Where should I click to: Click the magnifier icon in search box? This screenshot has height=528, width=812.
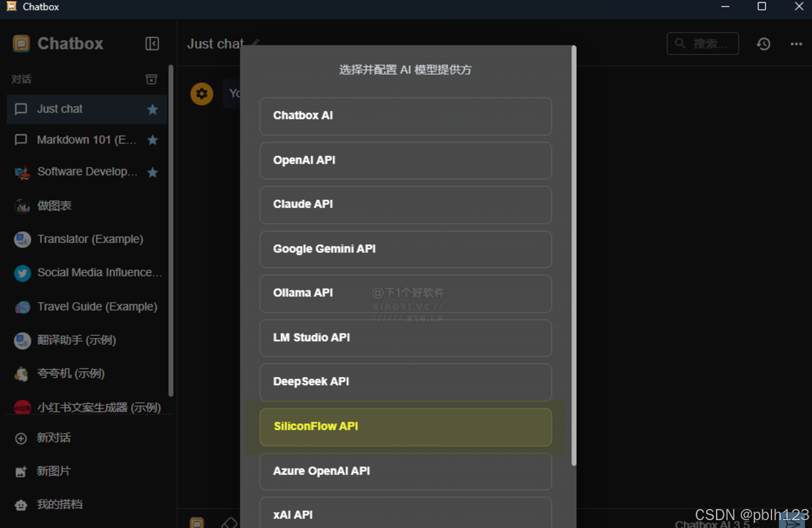pos(680,43)
